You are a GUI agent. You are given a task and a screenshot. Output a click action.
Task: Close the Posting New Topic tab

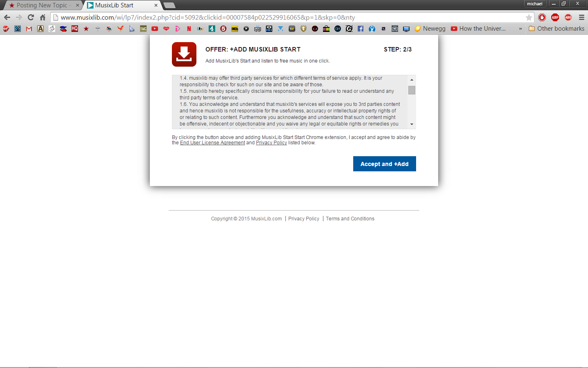pos(78,5)
